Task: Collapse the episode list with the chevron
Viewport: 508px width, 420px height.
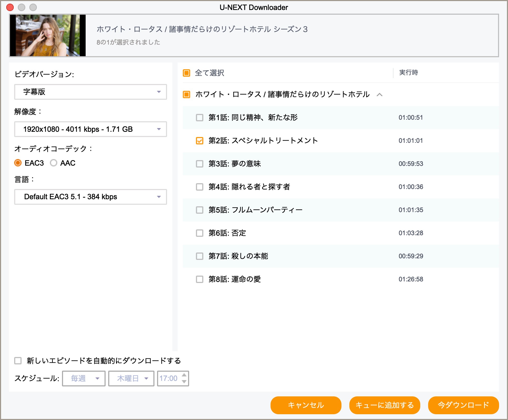Action: coord(380,94)
